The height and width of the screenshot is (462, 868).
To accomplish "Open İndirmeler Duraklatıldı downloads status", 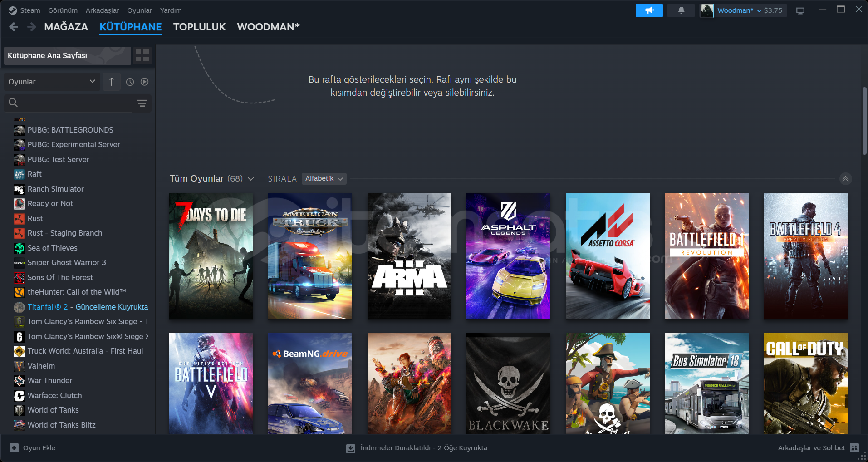I will click(x=424, y=448).
